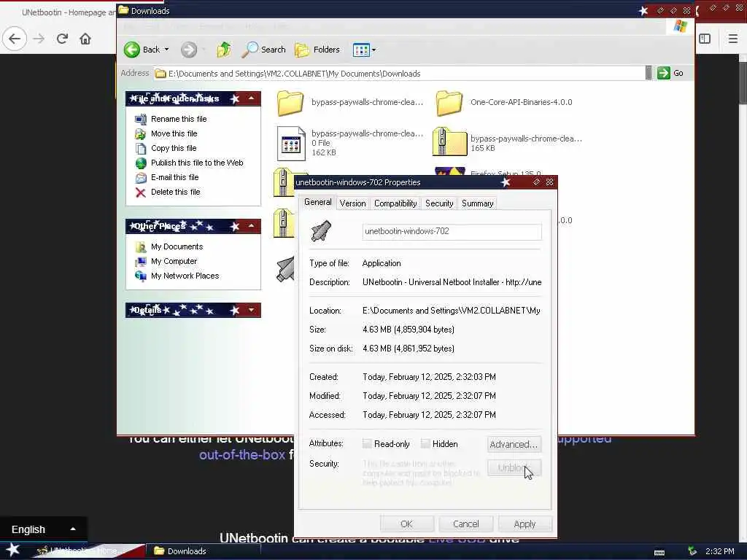Select the first bypass-paywalls-chrome-clean folder icon
Screen dimensions: 747x560
[290, 103]
